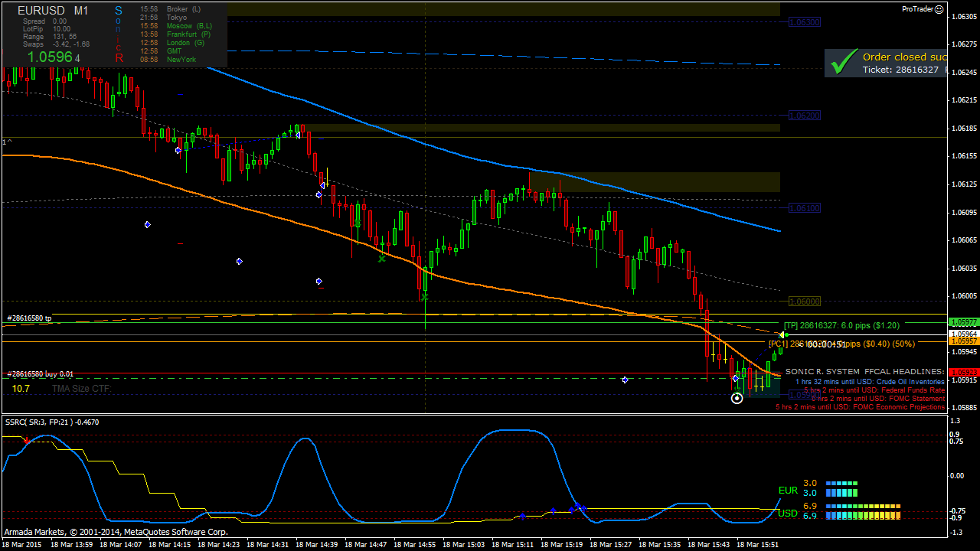The width and height of the screenshot is (980, 551).
Task: Open the 'Order closed' notification message
Action: click(x=887, y=63)
